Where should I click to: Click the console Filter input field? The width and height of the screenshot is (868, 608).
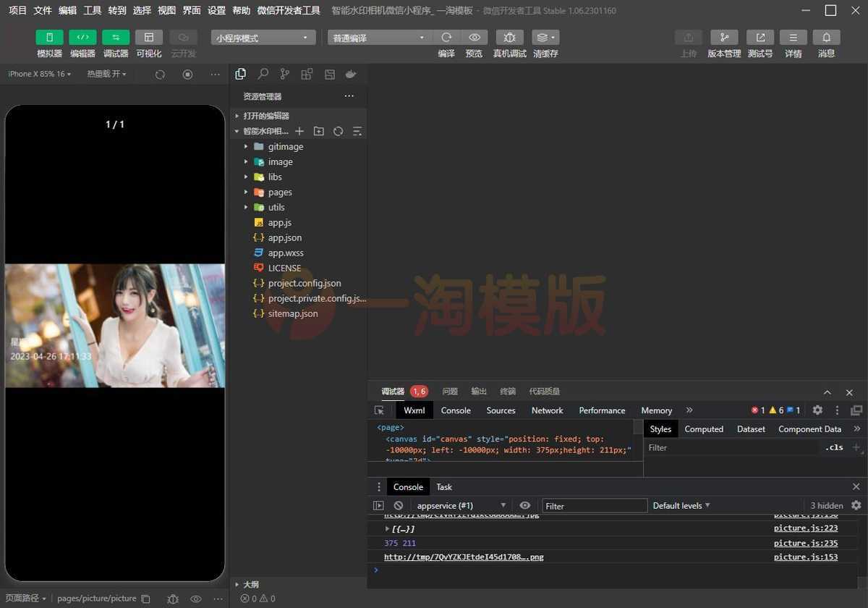tap(595, 506)
